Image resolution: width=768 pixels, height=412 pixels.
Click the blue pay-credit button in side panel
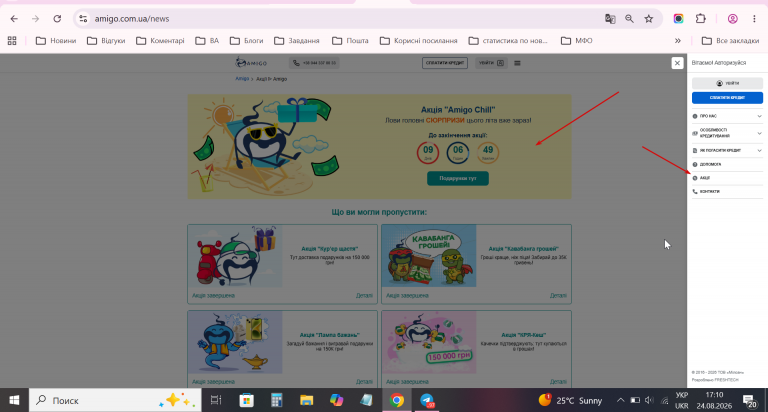click(x=727, y=97)
